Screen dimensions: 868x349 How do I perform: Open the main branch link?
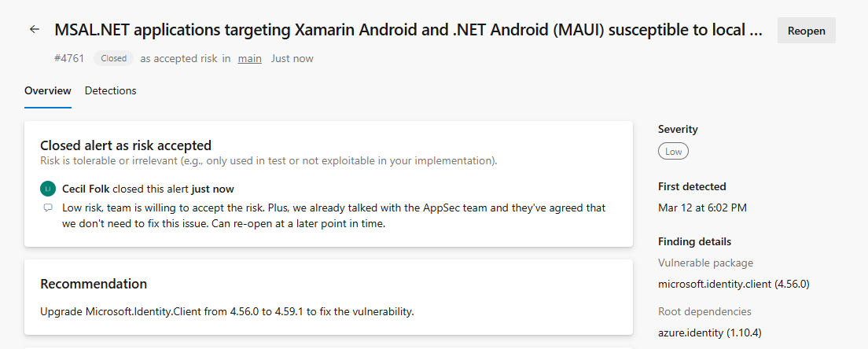(x=250, y=58)
